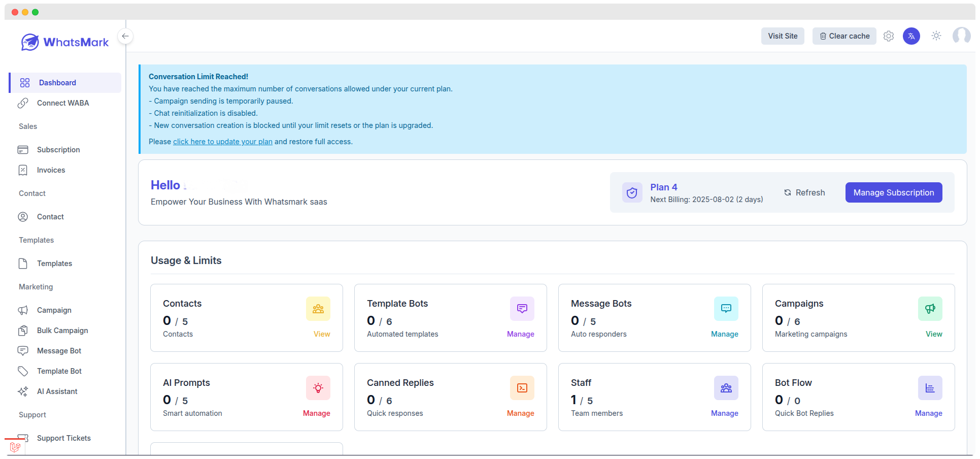Click the Clear cache button
This screenshot has height=459, width=980.
[x=844, y=36]
